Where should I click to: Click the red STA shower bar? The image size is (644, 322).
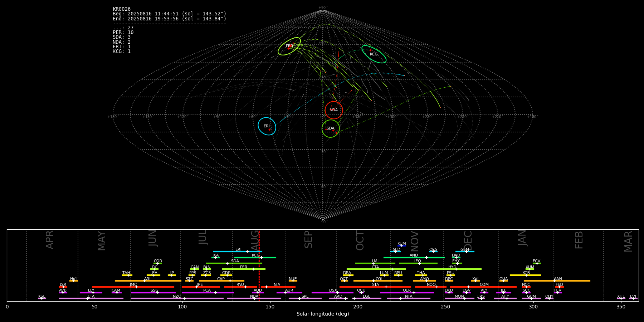tap(375, 287)
